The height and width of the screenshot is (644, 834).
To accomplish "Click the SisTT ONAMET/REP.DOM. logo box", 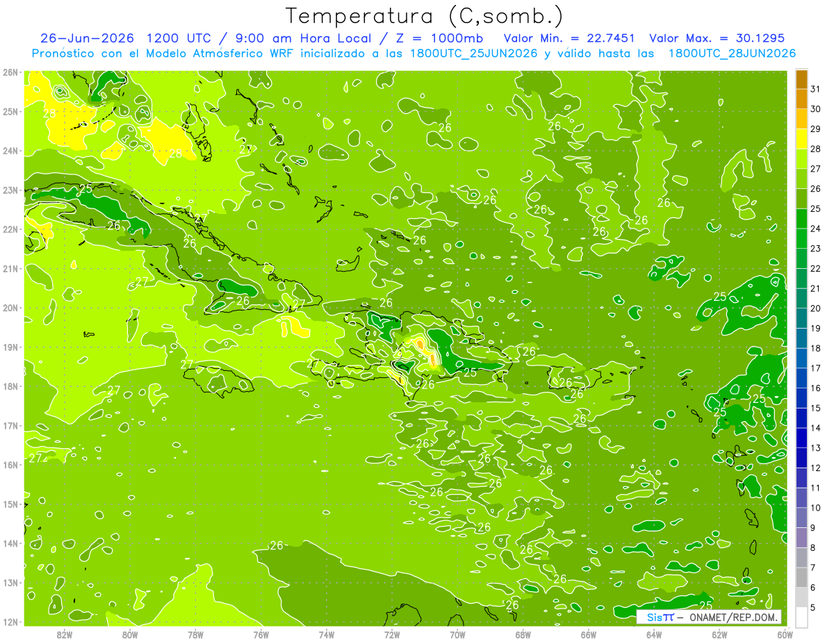I will [709, 617].
